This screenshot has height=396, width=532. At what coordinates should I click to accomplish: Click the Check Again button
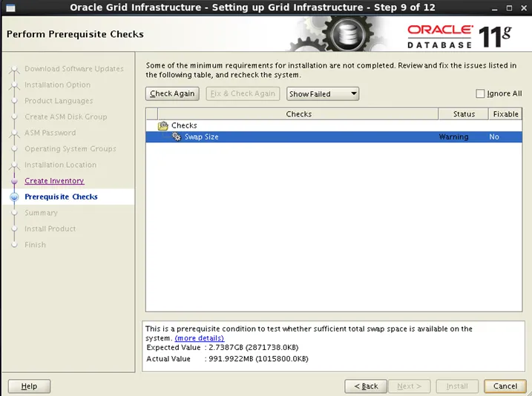point(172,93)
